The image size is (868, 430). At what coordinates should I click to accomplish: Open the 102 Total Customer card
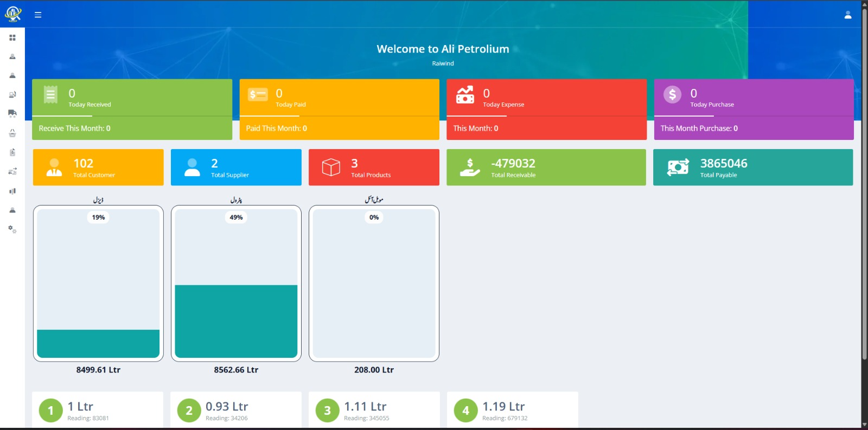point(98,168)
